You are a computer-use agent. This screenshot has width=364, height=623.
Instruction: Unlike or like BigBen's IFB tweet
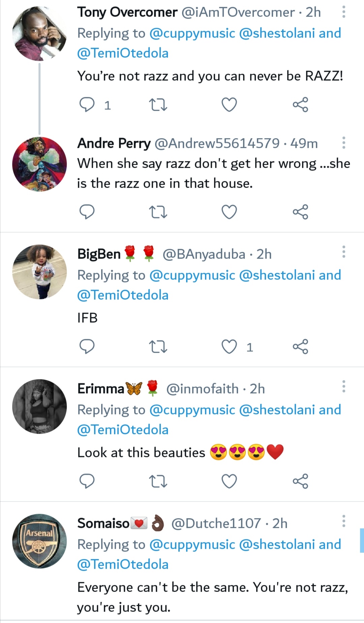[x=229, y=347]
